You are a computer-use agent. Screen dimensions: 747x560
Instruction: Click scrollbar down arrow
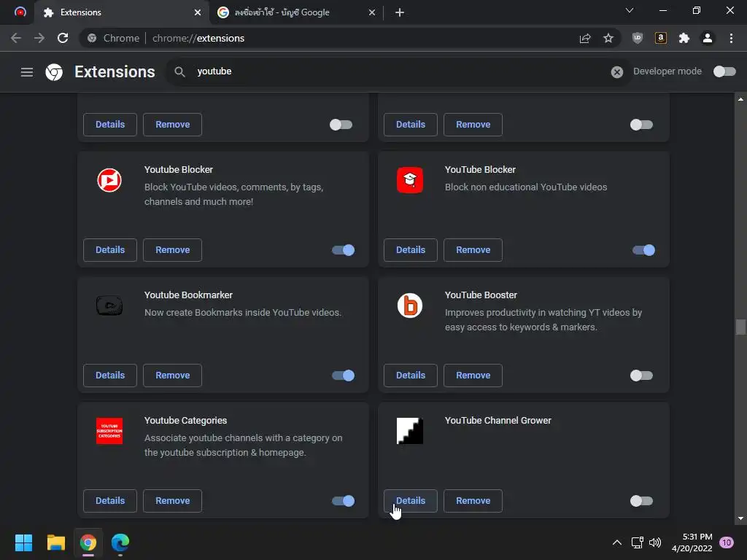[x=740, y=518]
